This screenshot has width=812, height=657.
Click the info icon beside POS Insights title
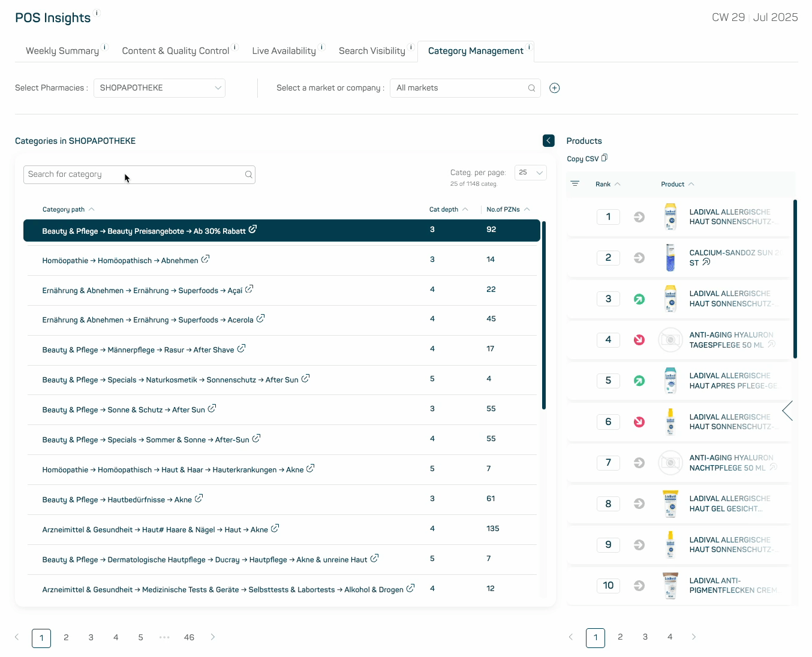[x=97, y=13]
